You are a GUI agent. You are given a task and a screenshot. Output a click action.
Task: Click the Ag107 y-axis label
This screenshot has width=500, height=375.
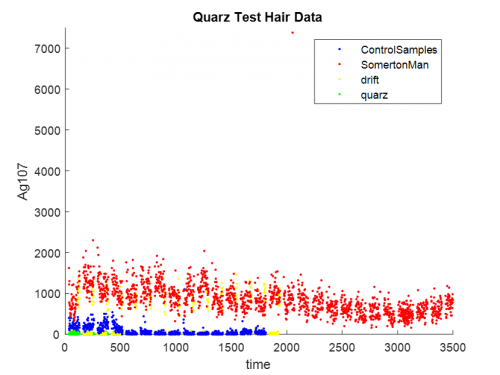click(23, 182)
